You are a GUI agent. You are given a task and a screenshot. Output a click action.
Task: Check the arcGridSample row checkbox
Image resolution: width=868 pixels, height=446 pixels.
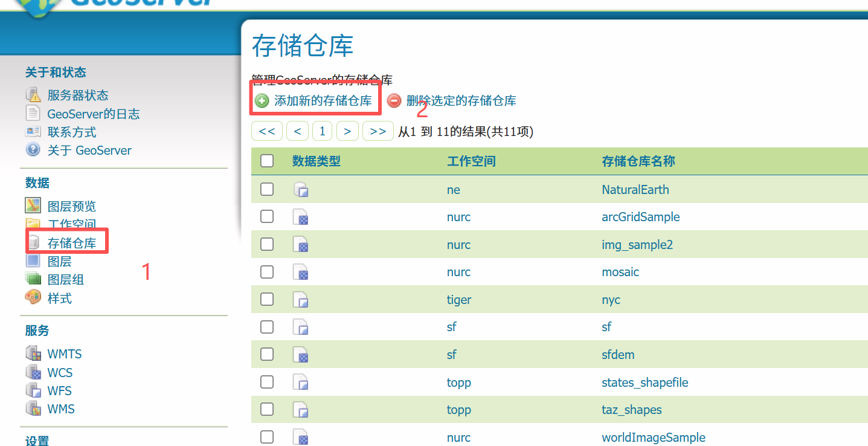point(267,216)
